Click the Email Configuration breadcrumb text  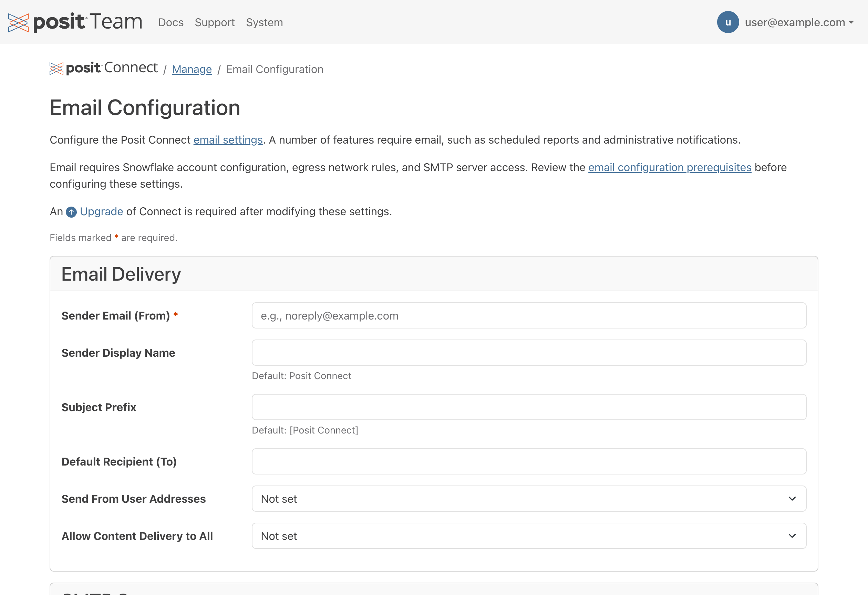[x=275, y=70]
